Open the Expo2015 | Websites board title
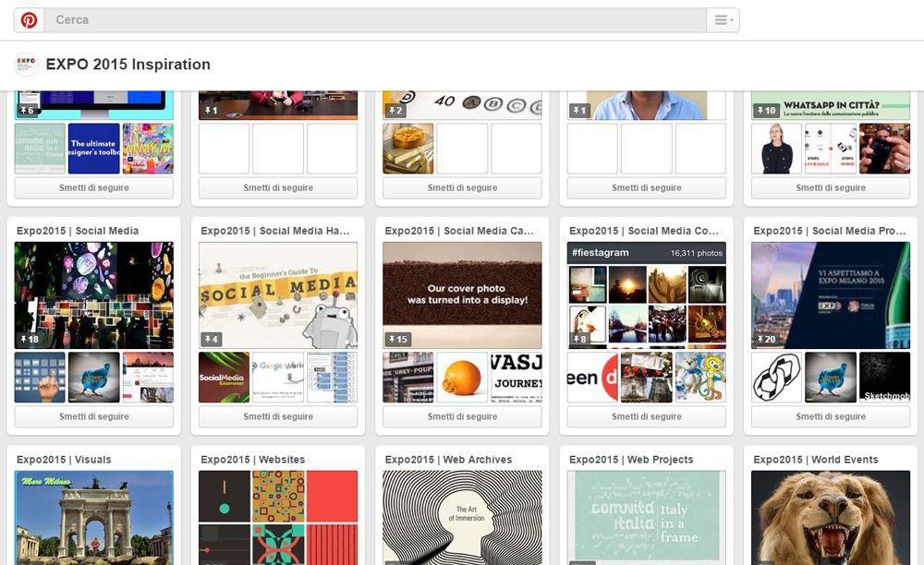Screen dimensions: 924x565 pos(253,460)
